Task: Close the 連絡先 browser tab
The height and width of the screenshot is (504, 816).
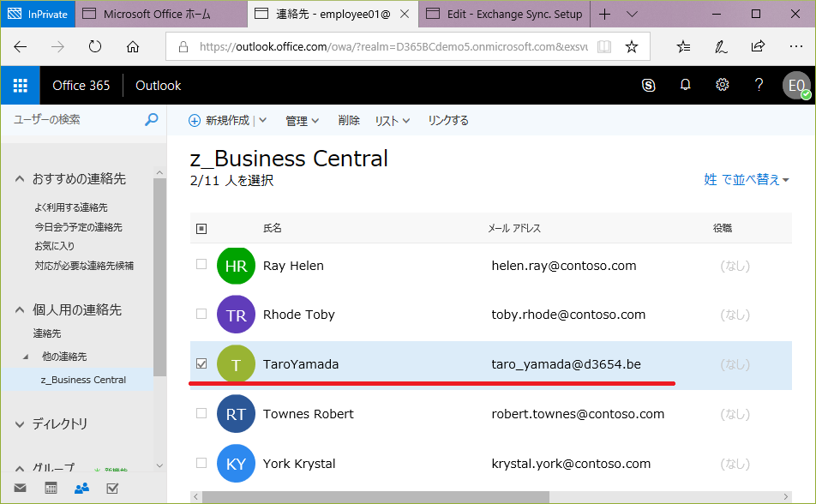Action: (405, 14)
